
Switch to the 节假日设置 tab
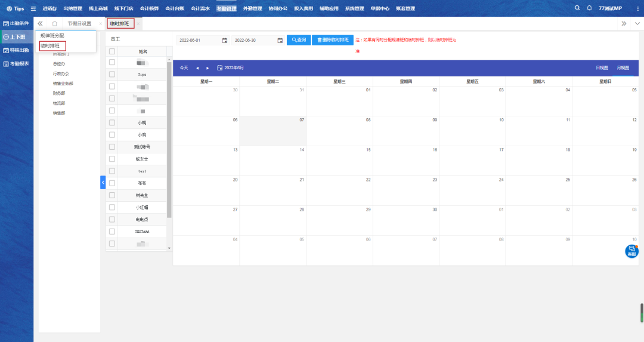point(79,23)
